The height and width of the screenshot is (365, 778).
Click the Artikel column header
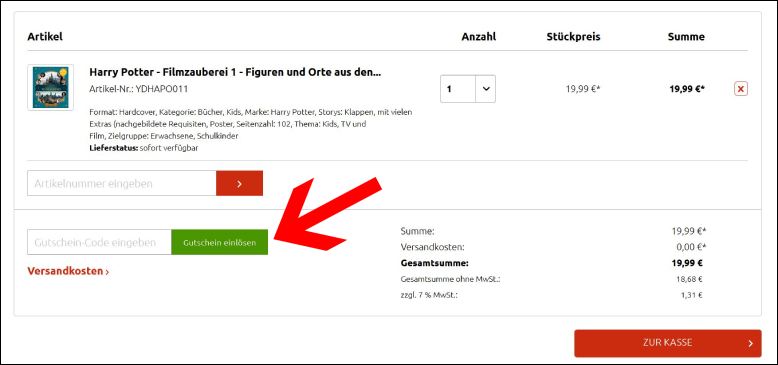click(45, 37)
